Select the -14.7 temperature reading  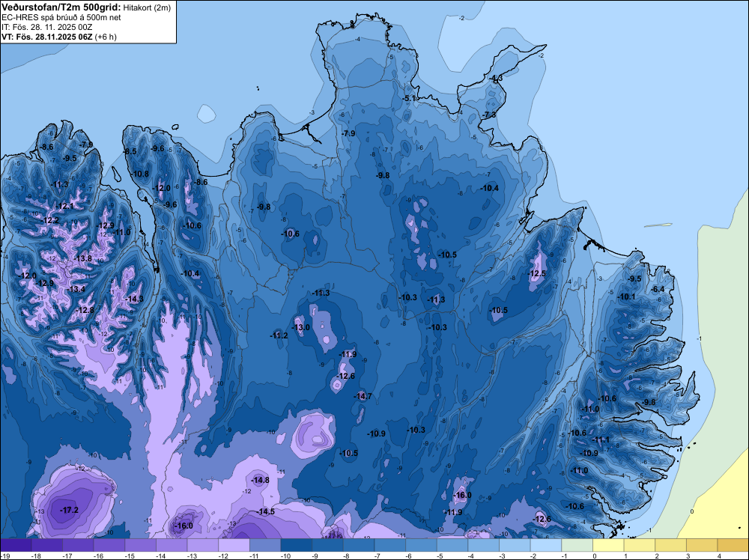pos(363,396)
